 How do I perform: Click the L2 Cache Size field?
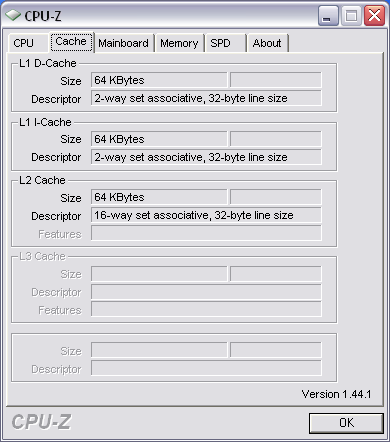(159, 197)
